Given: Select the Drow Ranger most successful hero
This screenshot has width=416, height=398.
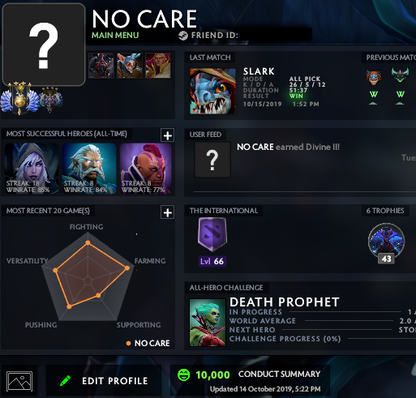Looking at the screenshot, I should pyautogui.click(x=32, y=169).
